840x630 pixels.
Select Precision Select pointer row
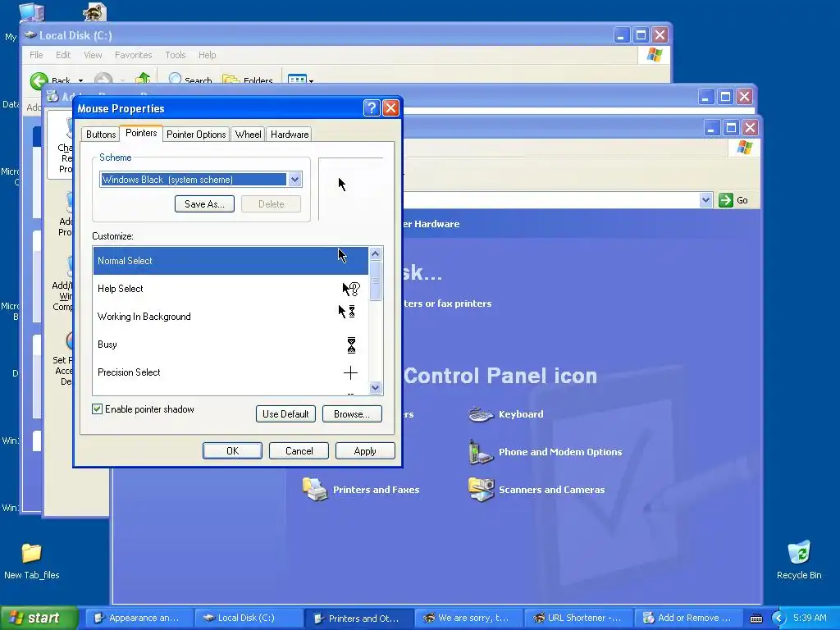(x=231, y=372)
